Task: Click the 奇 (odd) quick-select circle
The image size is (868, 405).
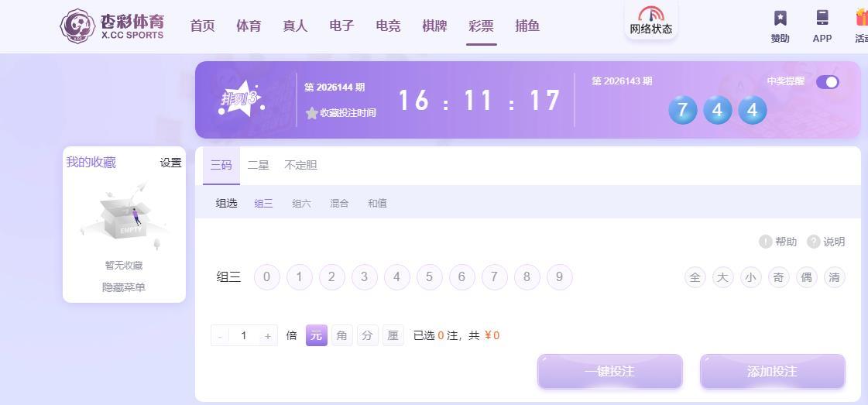Action: pos(779,277)
